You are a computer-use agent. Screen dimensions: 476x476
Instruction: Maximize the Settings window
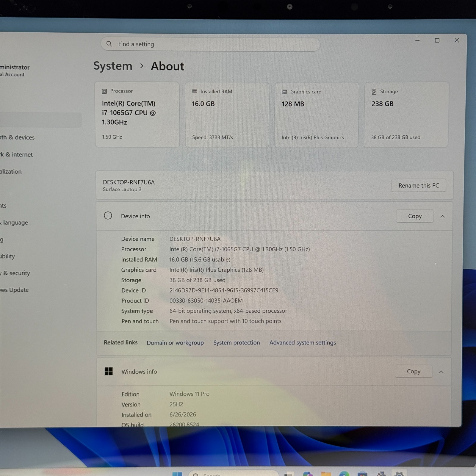click(x=437, y=40)
